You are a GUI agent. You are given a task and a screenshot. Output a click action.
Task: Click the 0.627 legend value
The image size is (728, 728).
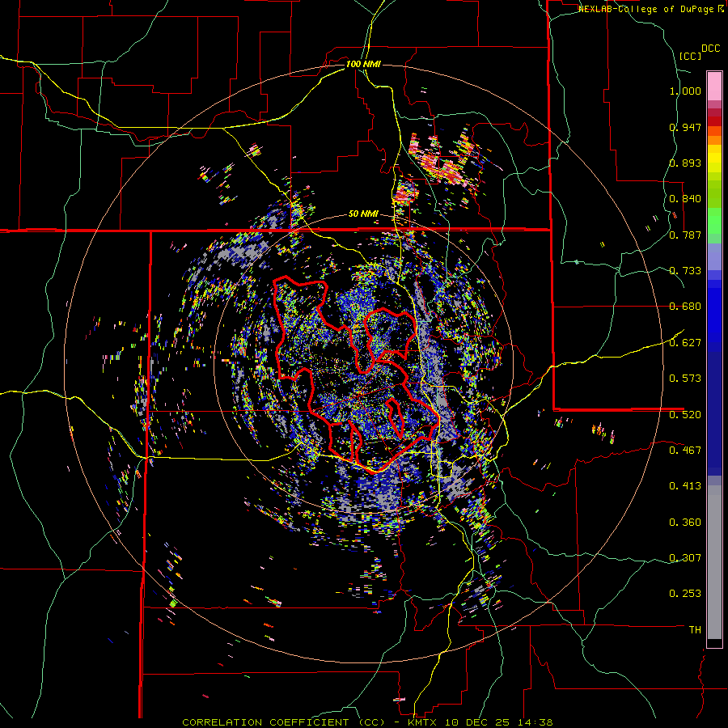(x=685, y=343)
